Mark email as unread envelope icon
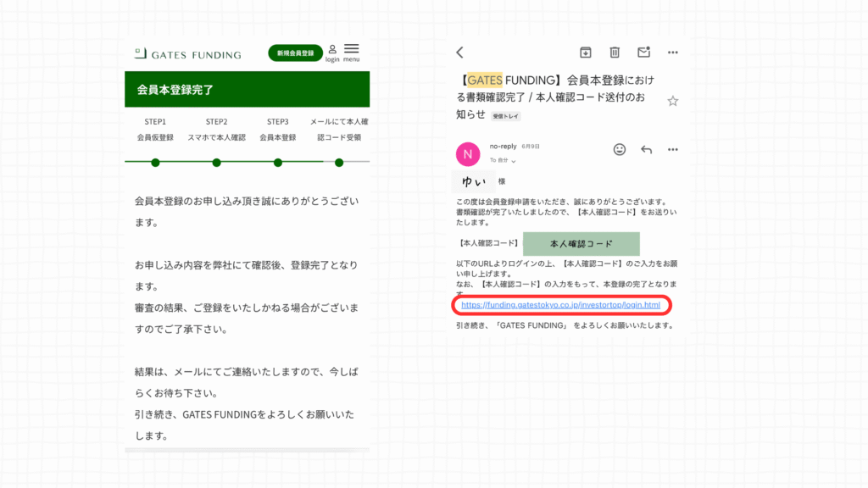This screenshot has width=868, height=488. tap(643, 52)
